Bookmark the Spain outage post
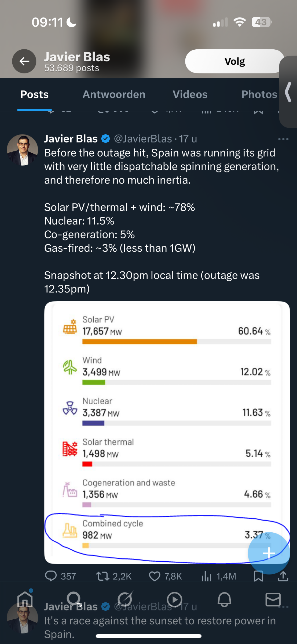Viewport: 297px width, 644px height. (258, 576)
